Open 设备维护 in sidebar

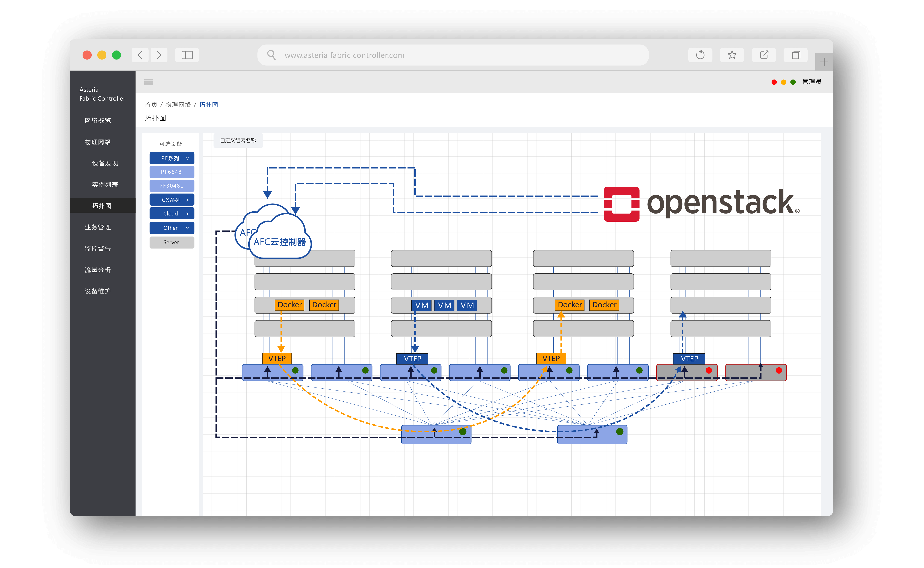click(98, 291)
